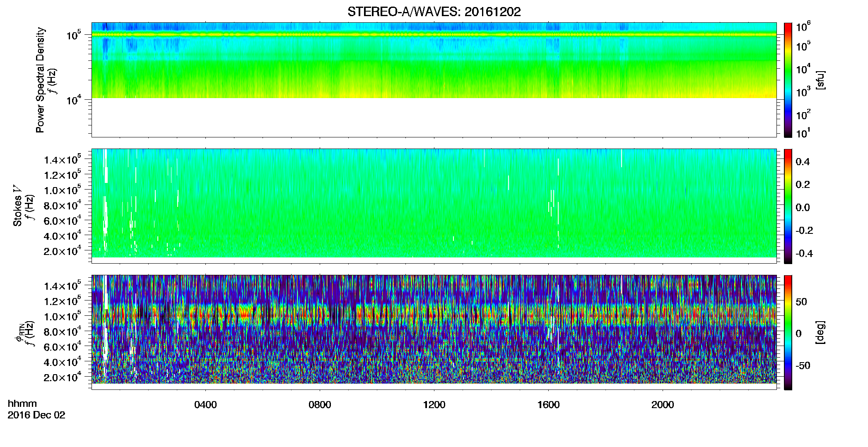Image resolution: width=868 pixels, height=447 pixels.
Task: Click the 50 tick on the degrees color bar
Action: [x=801, y=302]
